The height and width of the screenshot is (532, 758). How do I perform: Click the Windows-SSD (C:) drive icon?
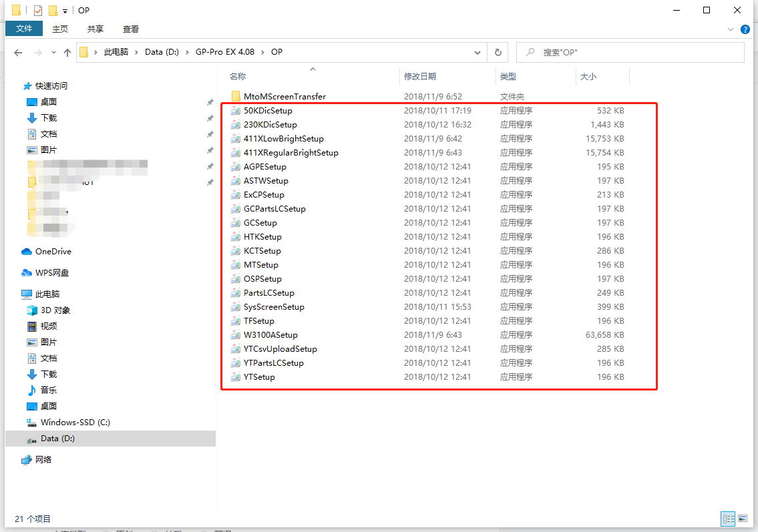coord(32,423)
